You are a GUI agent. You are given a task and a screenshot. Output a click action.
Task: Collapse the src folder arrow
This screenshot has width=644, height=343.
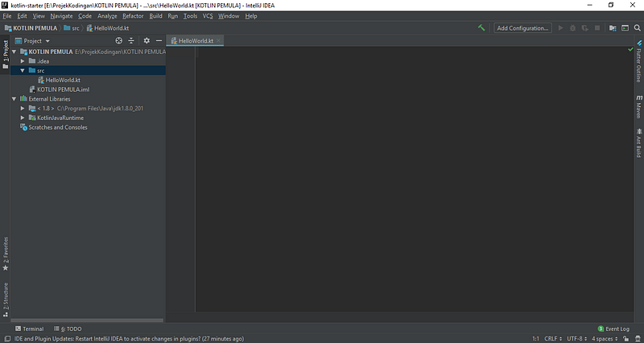point(23,71)
